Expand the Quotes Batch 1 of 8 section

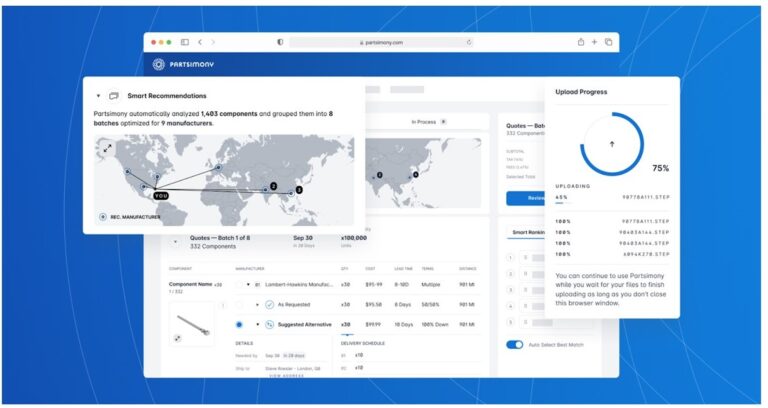click(x=177, y=241)
